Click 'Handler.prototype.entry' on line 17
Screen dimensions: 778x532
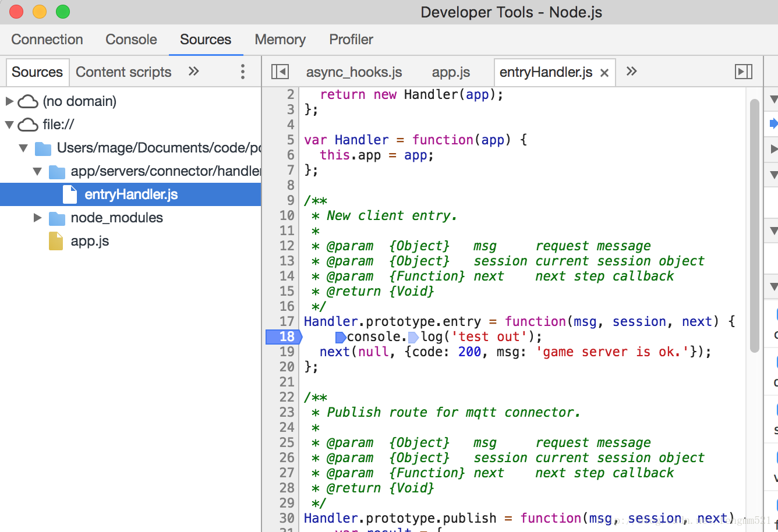pos(392,322)
